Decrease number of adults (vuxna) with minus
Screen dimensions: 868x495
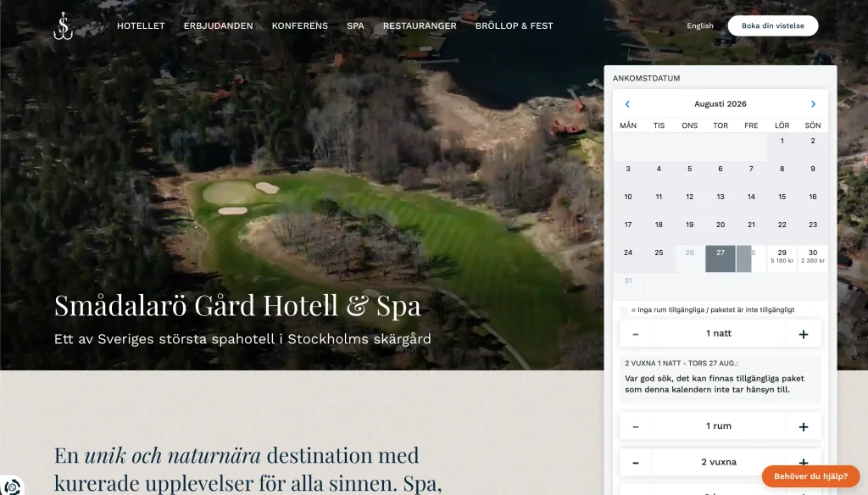pyautogui.click(x=636, y=462)
